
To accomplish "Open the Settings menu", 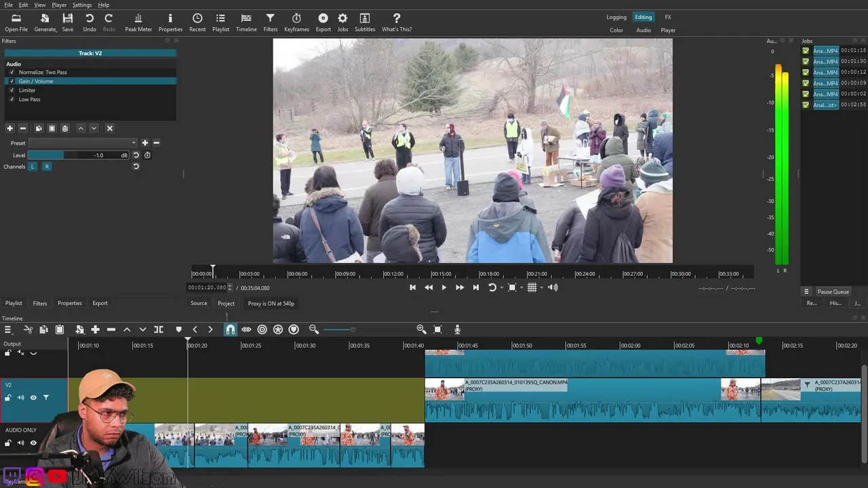I will pos(82,5).
